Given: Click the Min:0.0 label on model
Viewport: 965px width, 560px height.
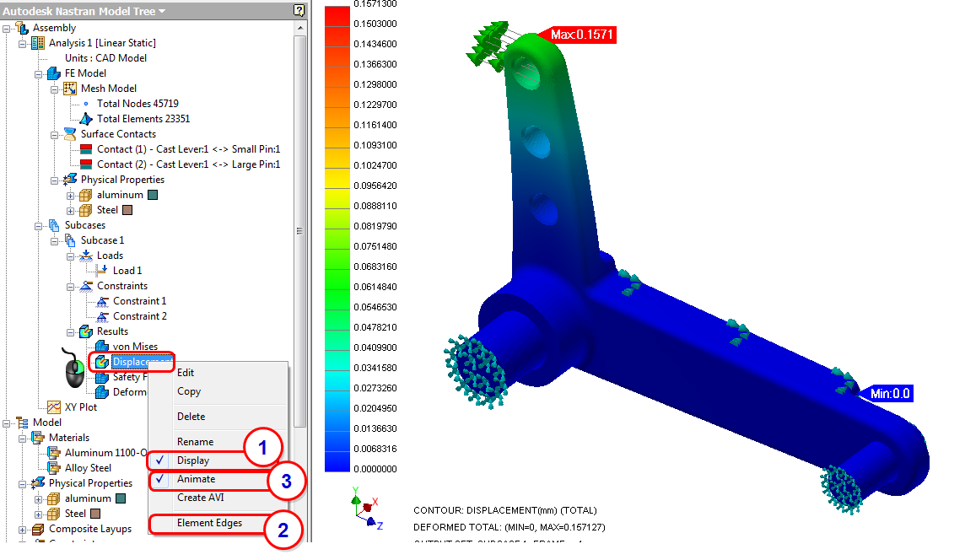Looking at the screenshot, I should point(890,393).
